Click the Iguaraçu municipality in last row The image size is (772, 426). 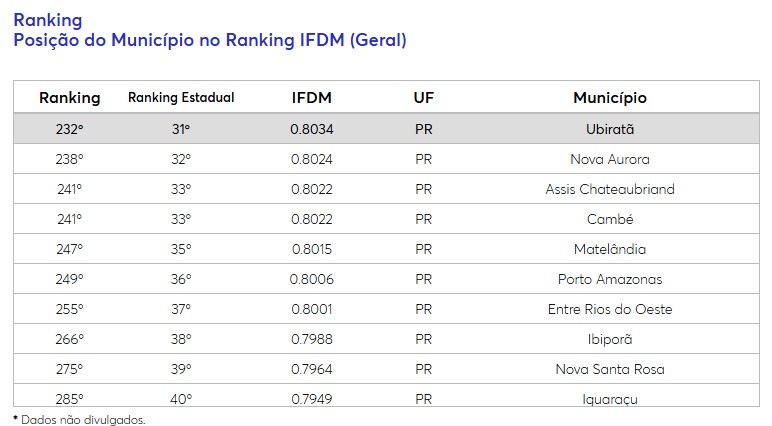coord(610,399)
